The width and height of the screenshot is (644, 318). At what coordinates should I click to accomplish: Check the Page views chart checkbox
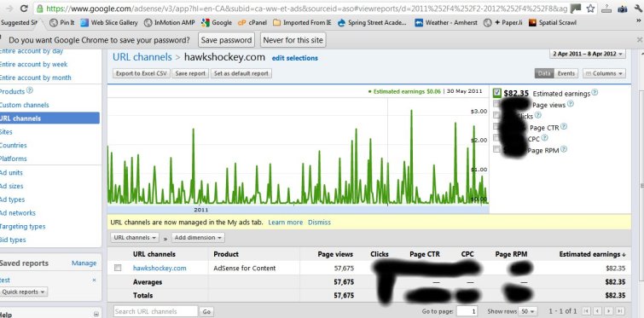click(x=497, y=104)
